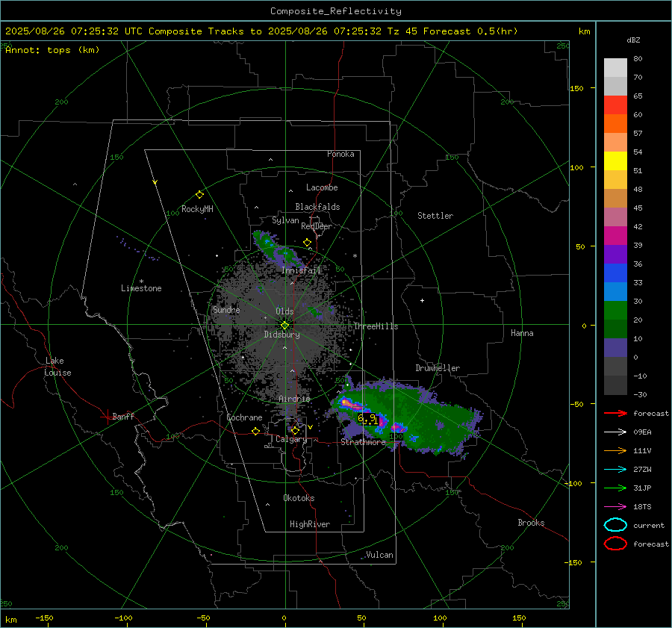Click the '-150' tick on bottom km axis
Viewport: 672px width, 628px height.
point(44,618)
